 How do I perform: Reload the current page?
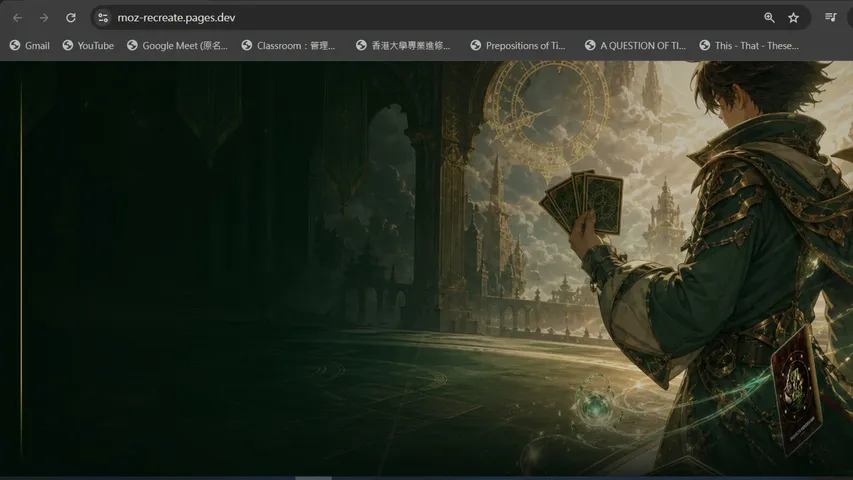pyautogui.click(x=71, y=18)
